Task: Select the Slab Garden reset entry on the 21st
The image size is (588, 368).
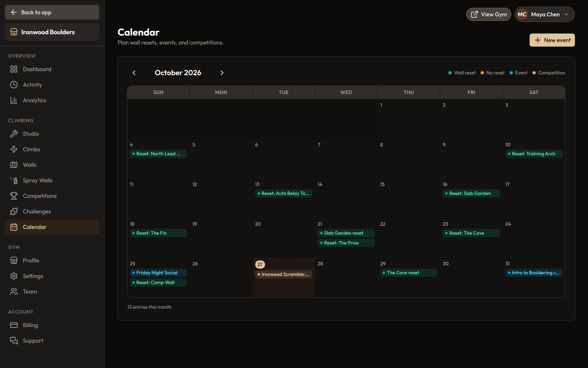Action: [x=346, y=233]
